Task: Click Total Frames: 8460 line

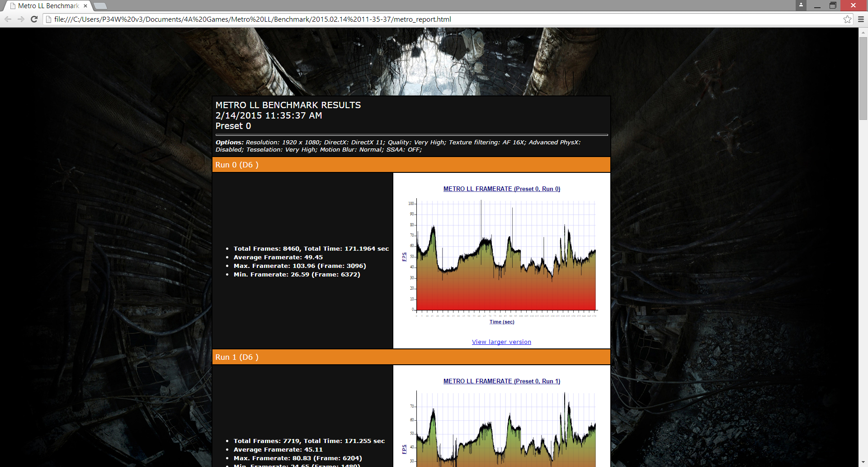Action: click(x=311, y=248)
